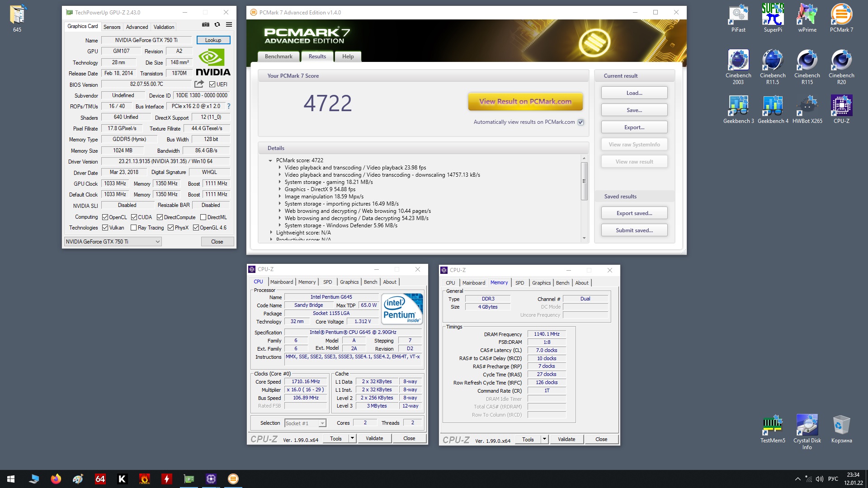Open Tools dropdown arrow in CPU-Z Memory window
The height and width of the screenshot is (488, 868).
(544, 439)
